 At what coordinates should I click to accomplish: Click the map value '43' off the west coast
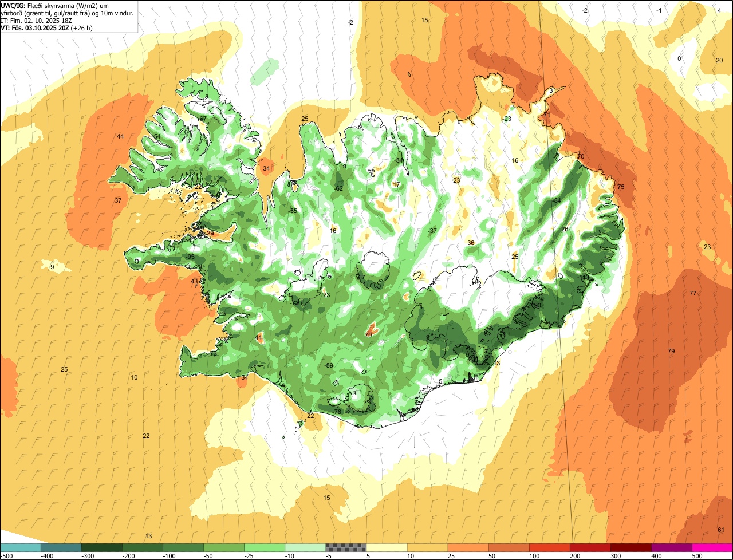(194, 281)
